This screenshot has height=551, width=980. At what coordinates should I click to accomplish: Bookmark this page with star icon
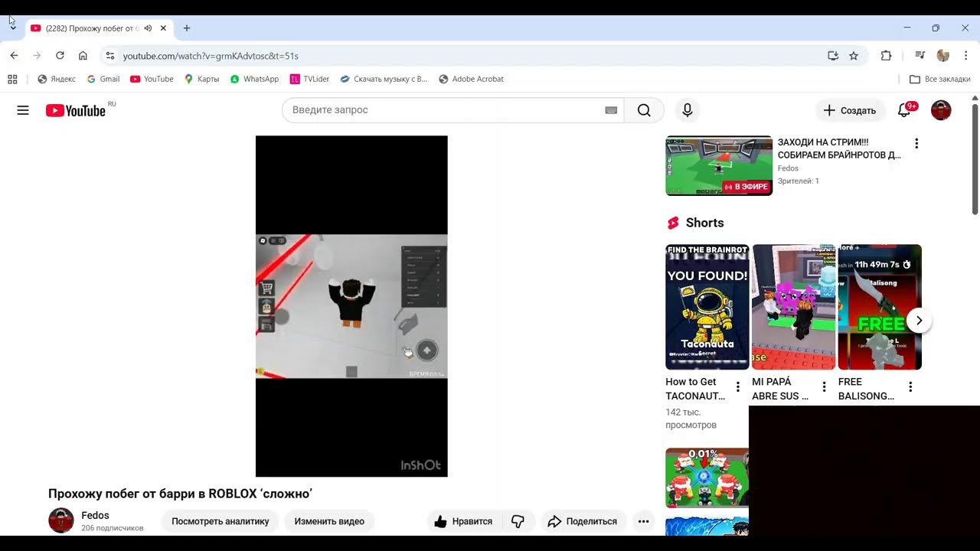[854, 56]
